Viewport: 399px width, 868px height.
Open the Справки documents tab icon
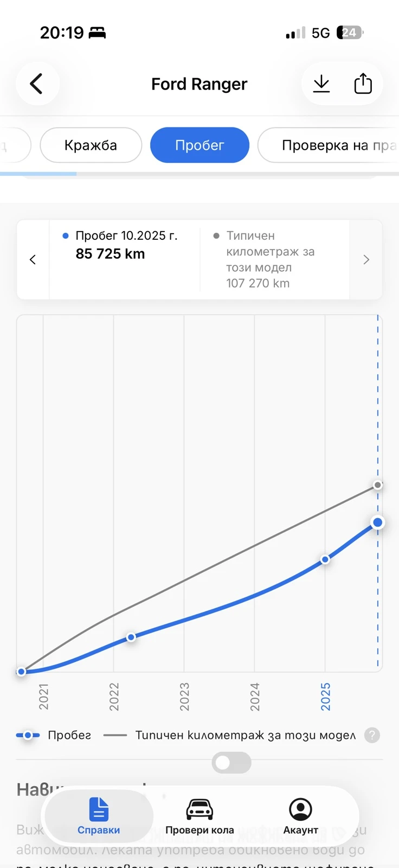[99, 810]
